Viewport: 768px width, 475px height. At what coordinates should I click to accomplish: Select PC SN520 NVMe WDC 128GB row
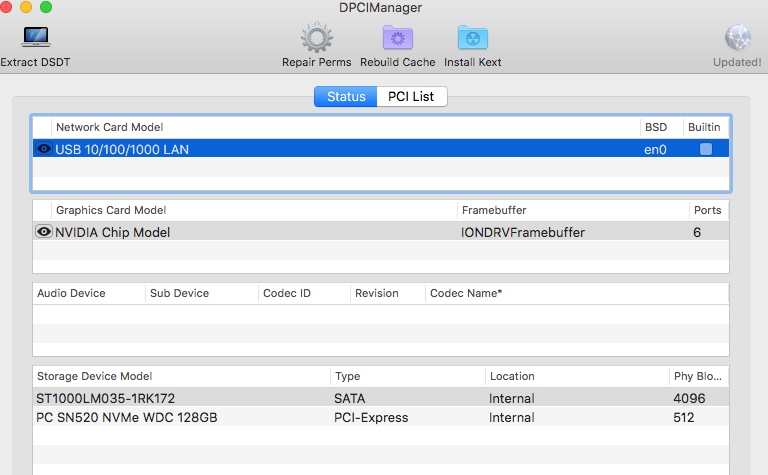(381, 417)
